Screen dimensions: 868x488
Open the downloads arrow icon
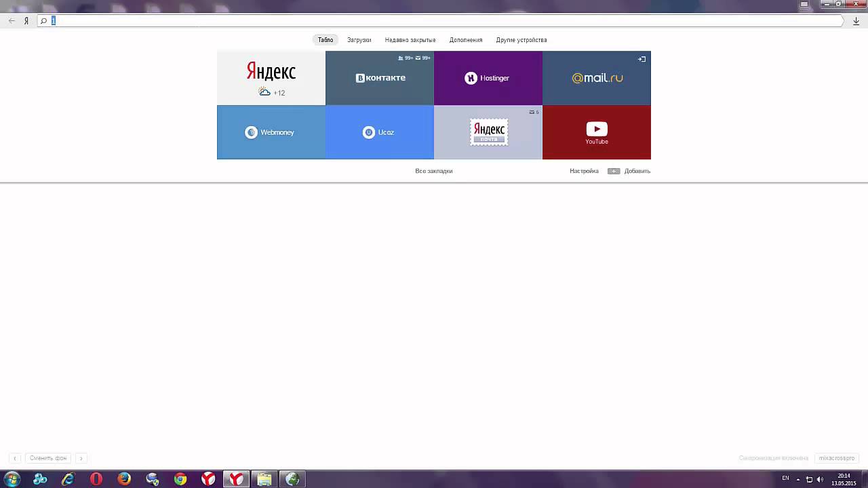[x=856, y=21]
